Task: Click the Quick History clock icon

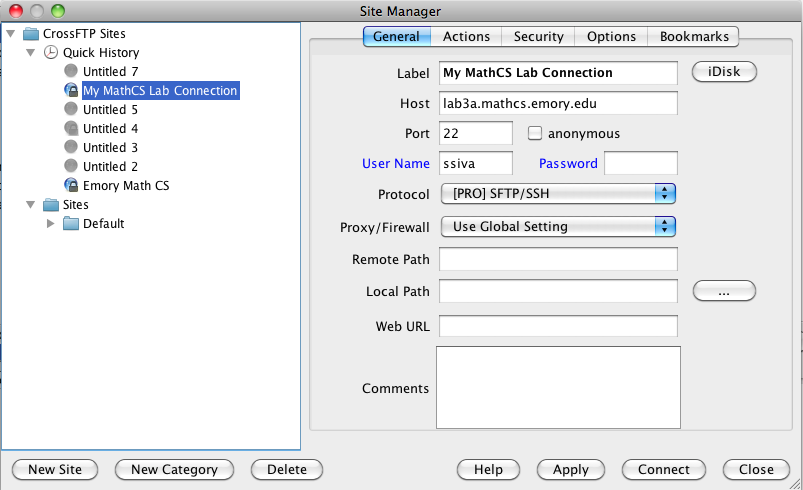Action: (51, 52)
